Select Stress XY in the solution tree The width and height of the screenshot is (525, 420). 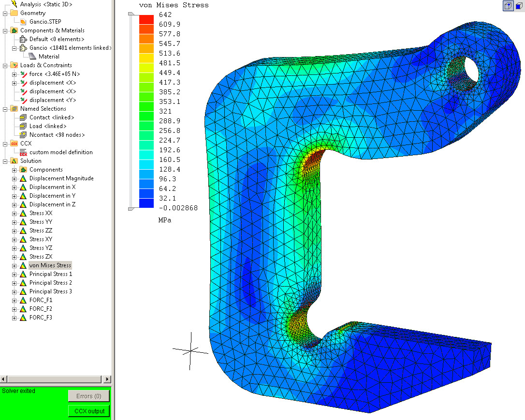pyautogui.click(x=41, y=239)
